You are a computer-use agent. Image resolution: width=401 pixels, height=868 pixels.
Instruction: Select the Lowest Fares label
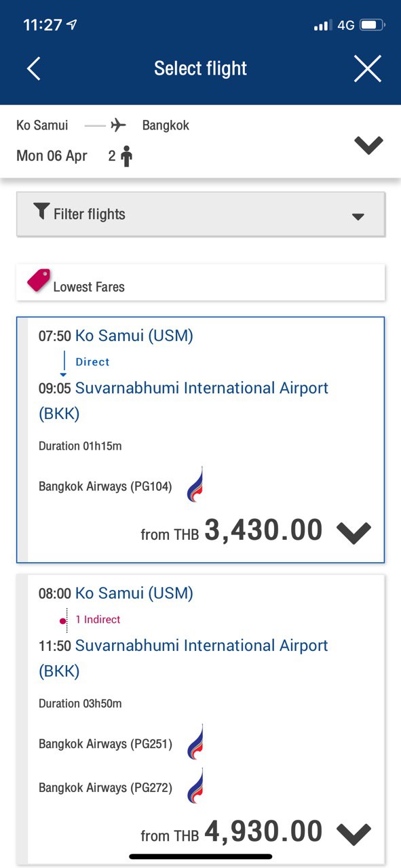[x=89, y=287]
